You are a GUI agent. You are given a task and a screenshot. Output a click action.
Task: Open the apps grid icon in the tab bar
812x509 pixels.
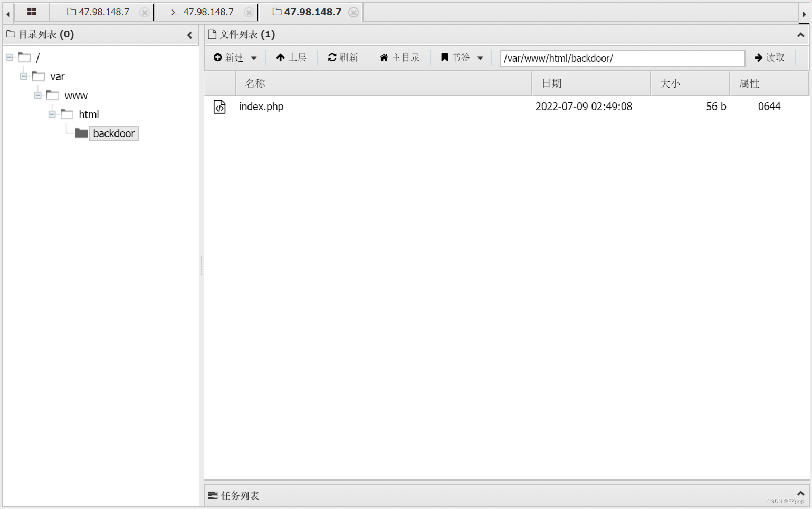point(32,11)
